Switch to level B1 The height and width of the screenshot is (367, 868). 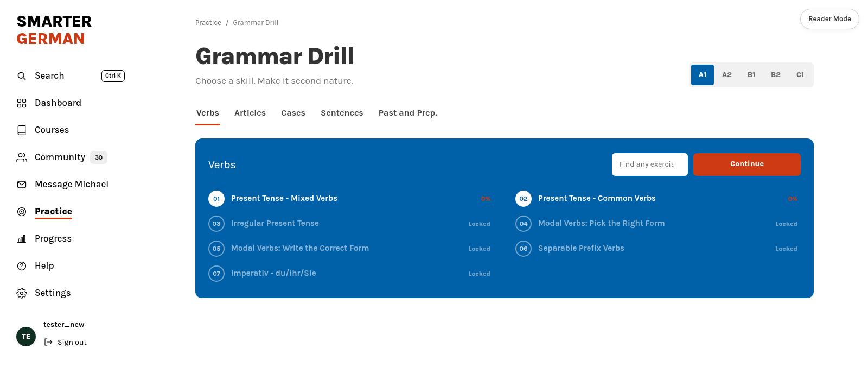click(751, 75)
